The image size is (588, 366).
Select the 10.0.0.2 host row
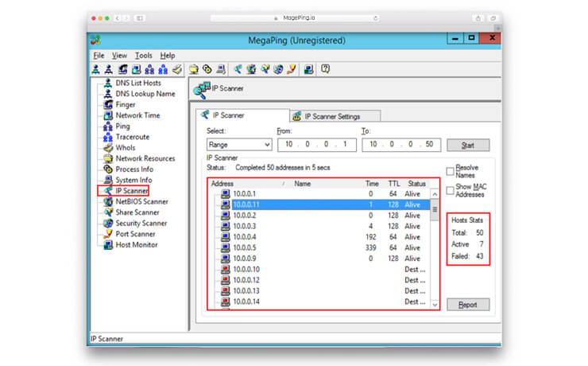pos(323,216)
